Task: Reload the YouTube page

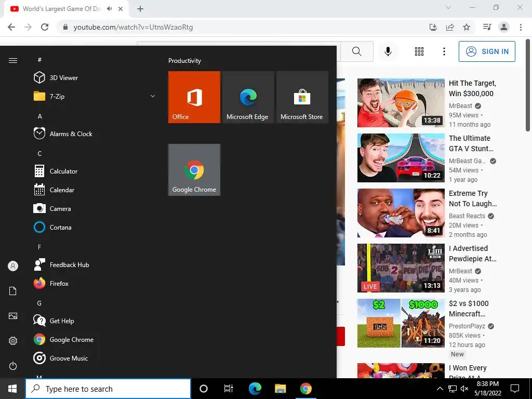Action: coord(45,27)
